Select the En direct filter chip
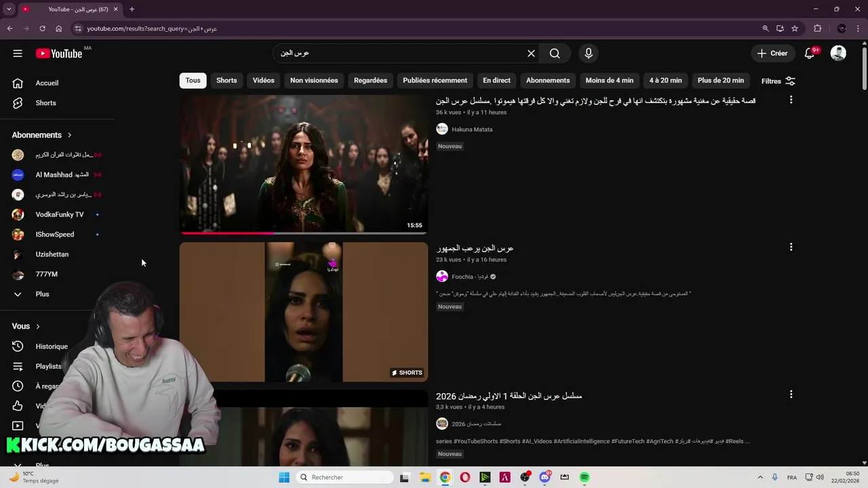 coord(496,81)
